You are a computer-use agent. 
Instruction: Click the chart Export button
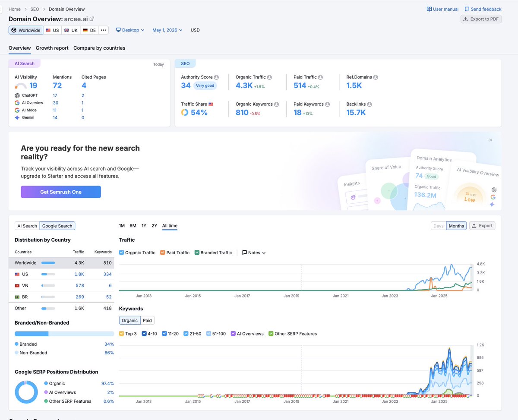click(482, 226)
